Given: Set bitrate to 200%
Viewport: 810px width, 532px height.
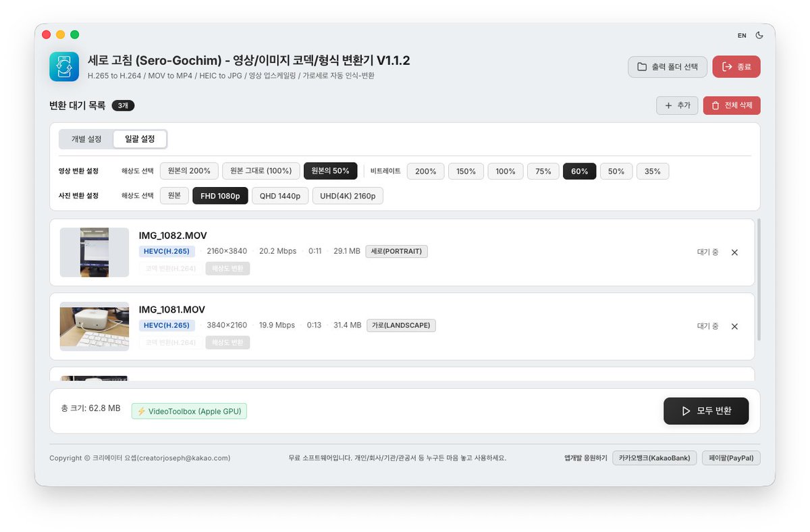Looking at the screenshot, I should click(x=425, y=171).
